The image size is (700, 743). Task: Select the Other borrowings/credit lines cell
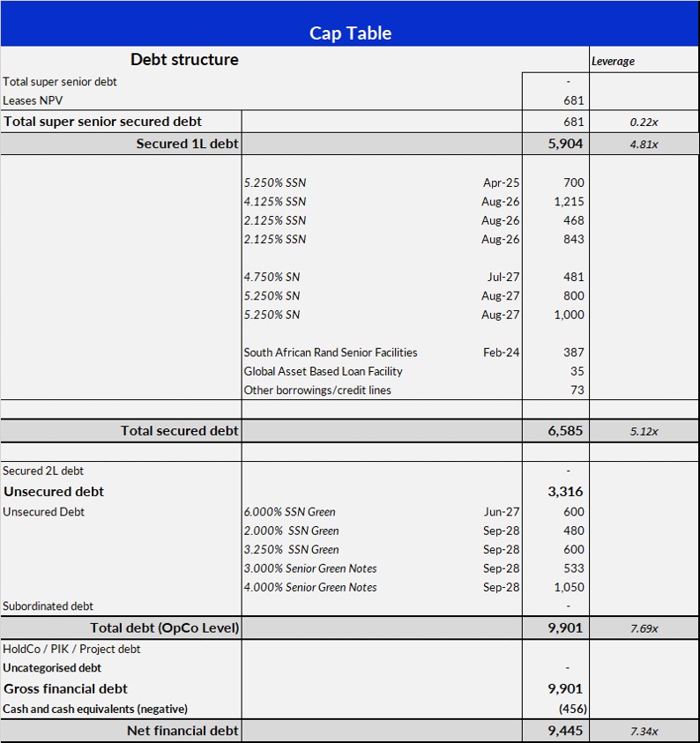(317, 390)
